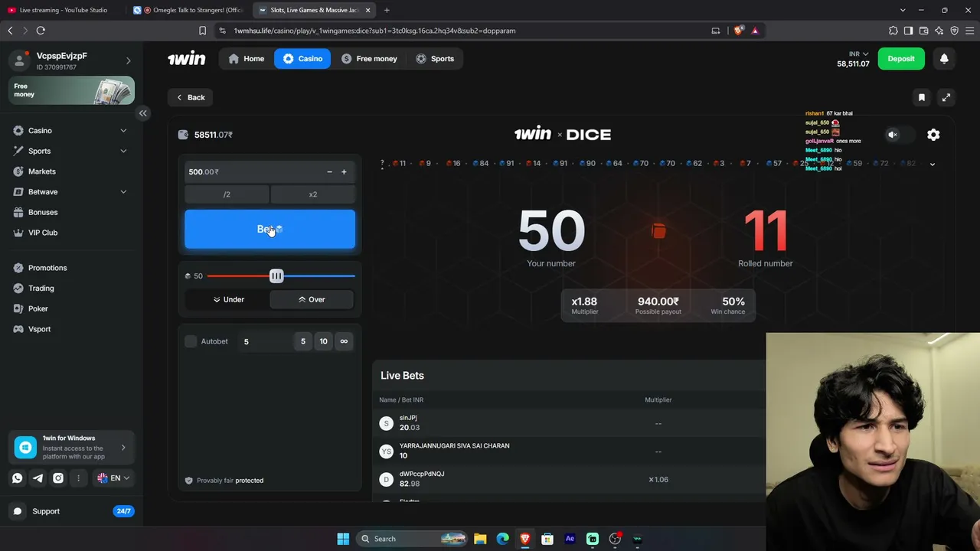Open the Brave VPN shield icon
The image size is (980, 551).
(x=954, y=31)
